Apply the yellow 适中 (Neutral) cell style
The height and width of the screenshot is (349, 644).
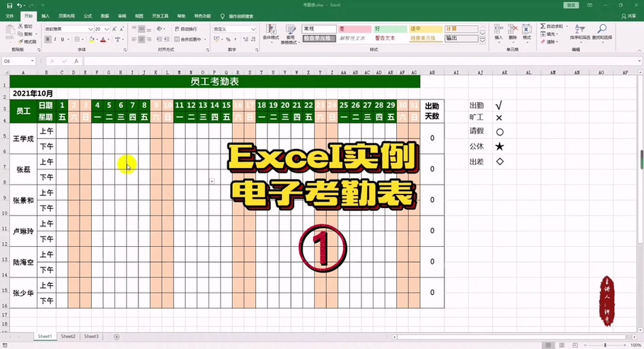426,29
